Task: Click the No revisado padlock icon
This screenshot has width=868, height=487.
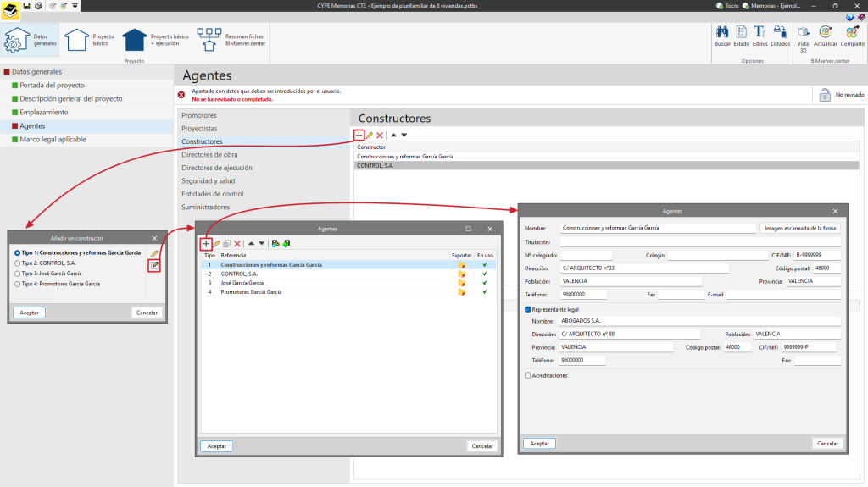Action: (825, 95)
